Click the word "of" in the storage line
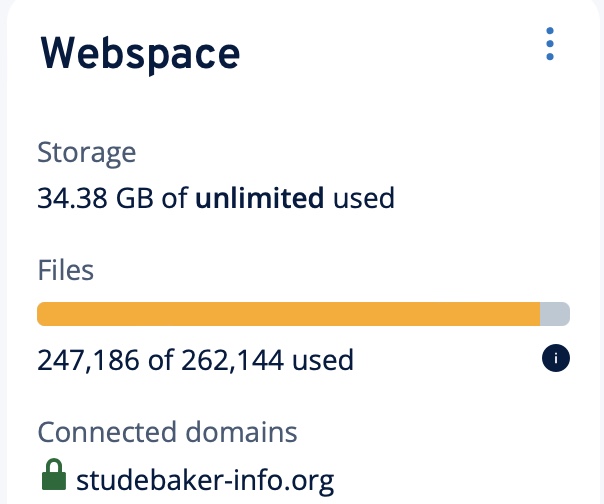 click(175, 198)
